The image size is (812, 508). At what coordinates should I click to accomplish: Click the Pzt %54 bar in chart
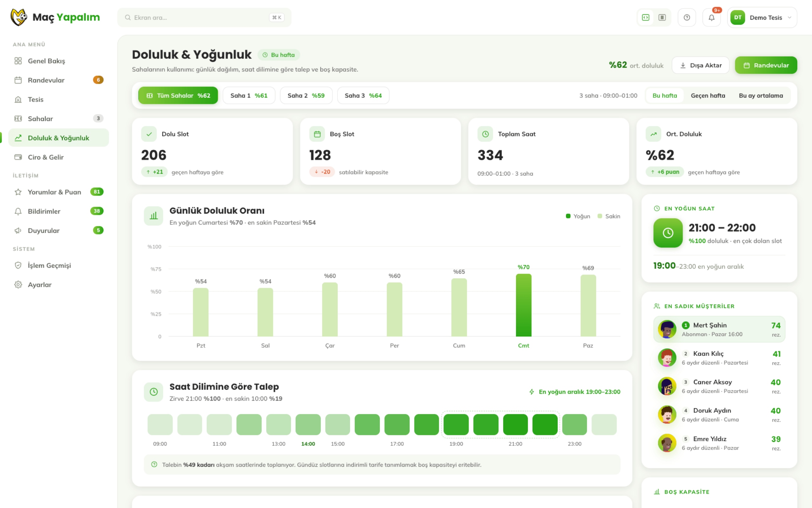[201, 312]
